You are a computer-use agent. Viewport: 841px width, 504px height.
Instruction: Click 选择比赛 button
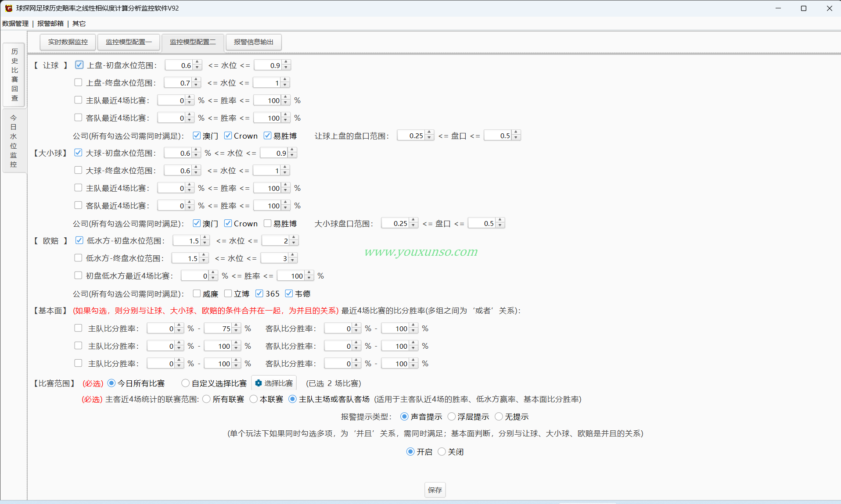coord(274,383)
